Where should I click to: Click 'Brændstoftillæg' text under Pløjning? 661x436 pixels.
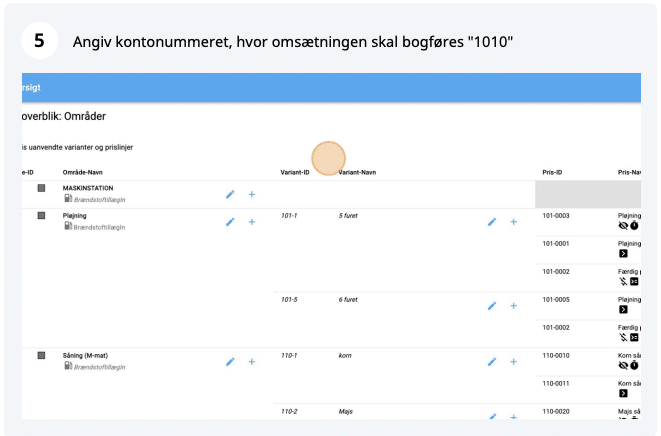pyautogui.click(x=99, y=227)
